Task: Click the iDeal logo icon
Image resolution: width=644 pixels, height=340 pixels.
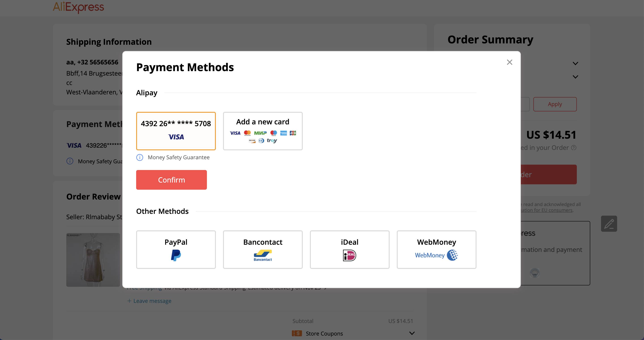Action: pos(350,255)
